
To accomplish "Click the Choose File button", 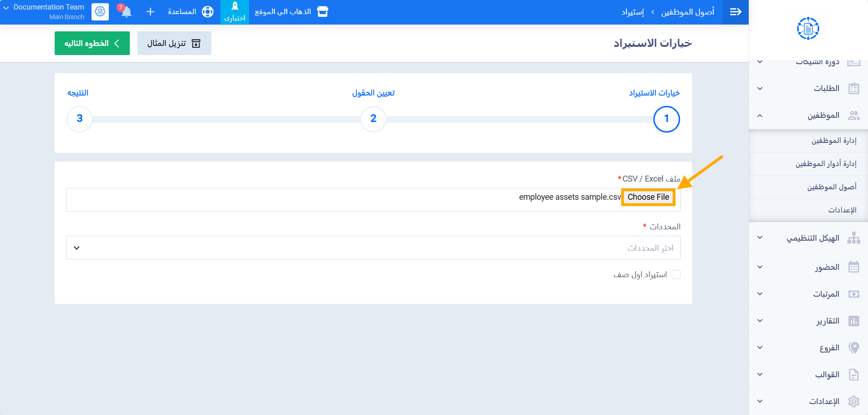I will (x=648, y=197).
